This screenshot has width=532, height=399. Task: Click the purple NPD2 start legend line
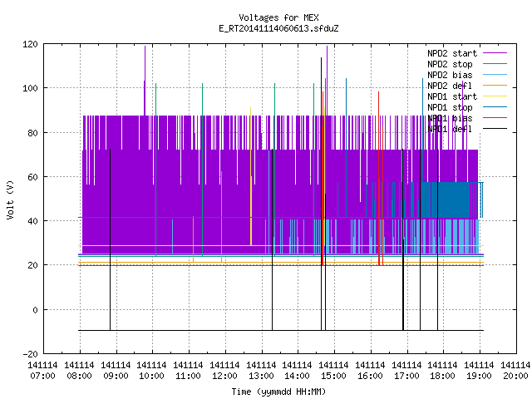pos(495,53)
